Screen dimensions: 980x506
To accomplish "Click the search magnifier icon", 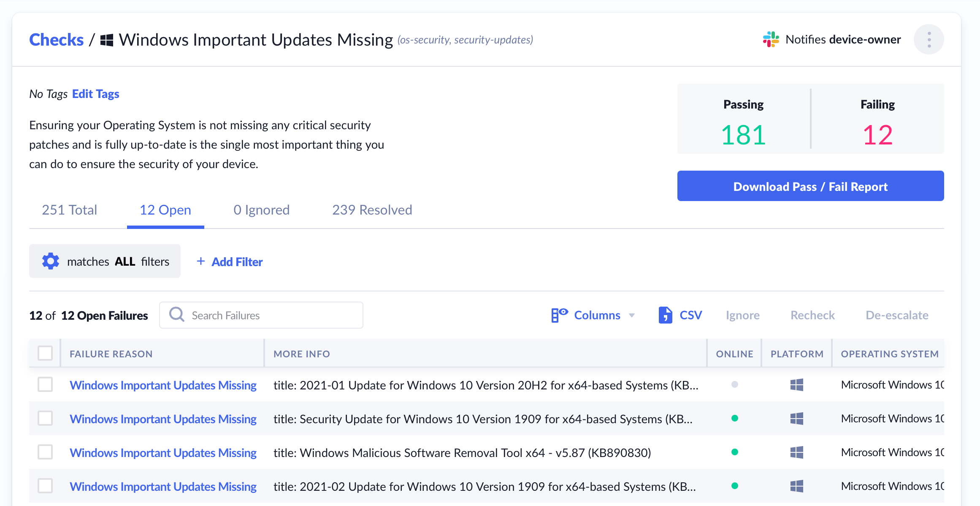I will click(x=177, y=315).
